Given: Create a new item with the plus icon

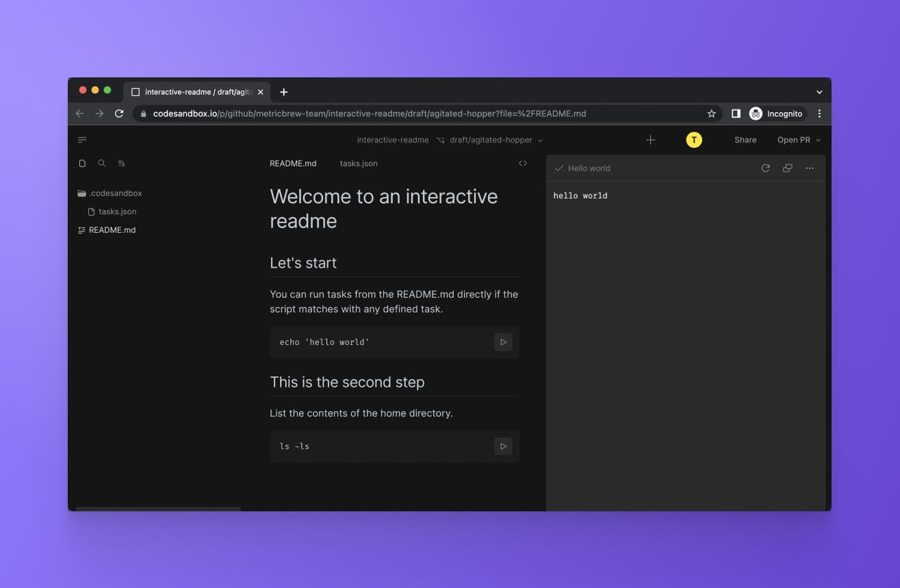Looking at the screenshot, I should tap(650, 140).
